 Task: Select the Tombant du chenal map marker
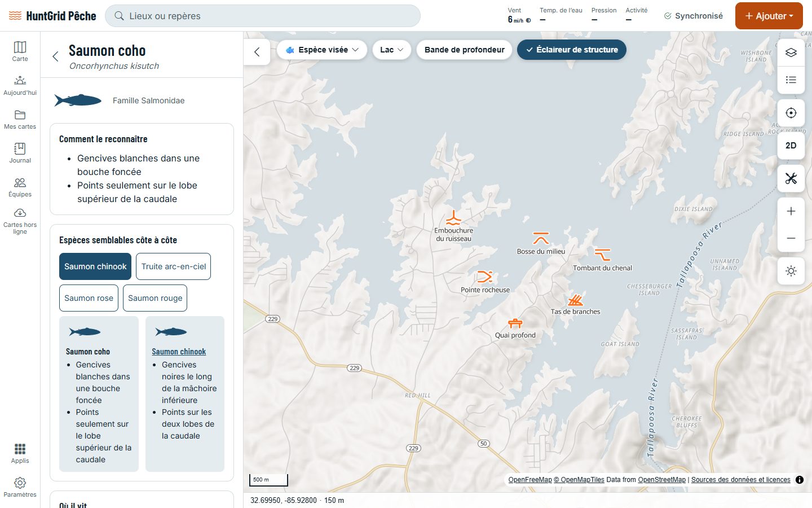[x=602, y=255]
